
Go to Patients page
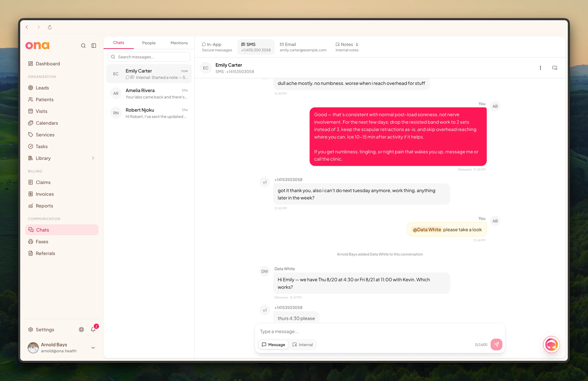click(62, 99)
